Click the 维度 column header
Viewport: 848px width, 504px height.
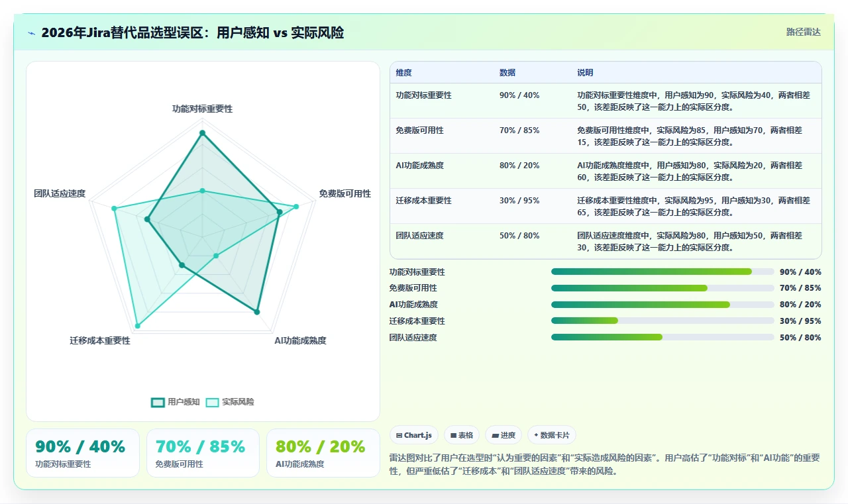coord(404,73)
